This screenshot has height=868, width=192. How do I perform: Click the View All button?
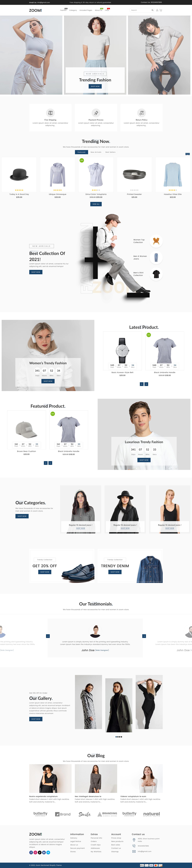(96, 204)
